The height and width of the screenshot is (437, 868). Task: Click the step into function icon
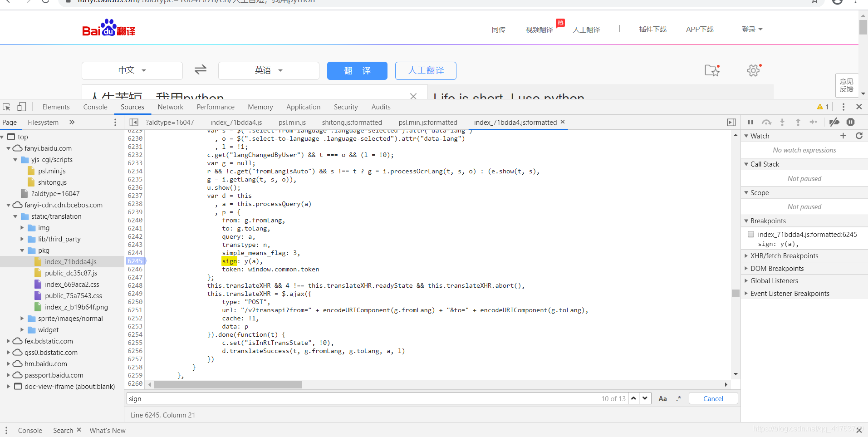pyautogui.click(x=782, y=122)
